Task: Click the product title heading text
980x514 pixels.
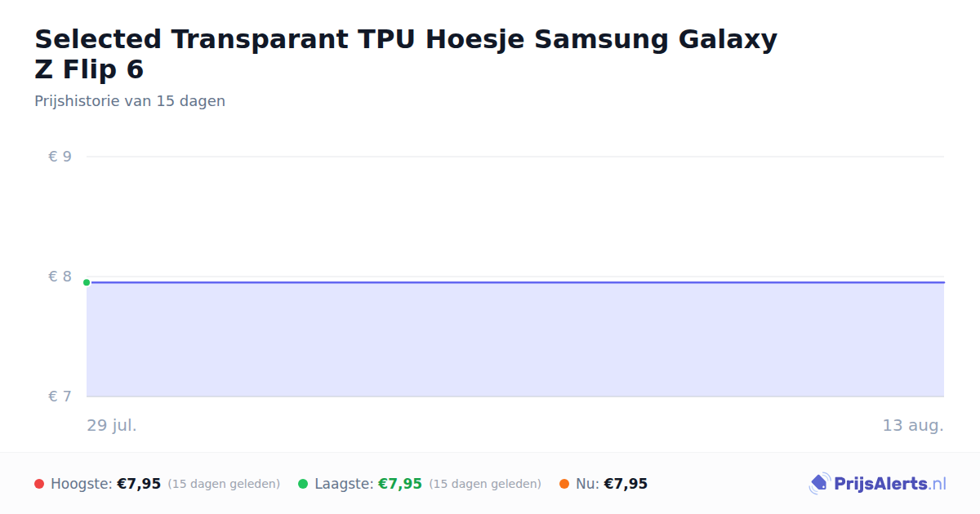Action: [x=406, y=54]
